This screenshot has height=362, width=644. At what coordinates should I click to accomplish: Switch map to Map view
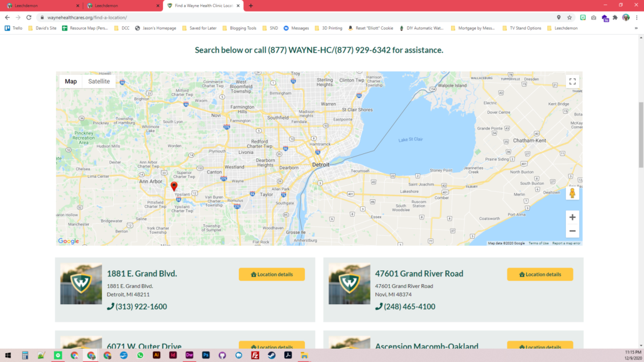(70, 81)
